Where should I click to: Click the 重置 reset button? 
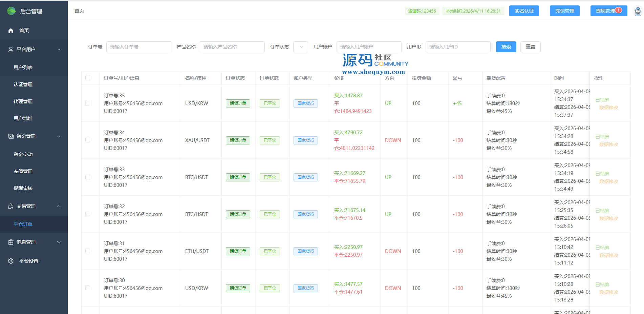coord(530,47)
